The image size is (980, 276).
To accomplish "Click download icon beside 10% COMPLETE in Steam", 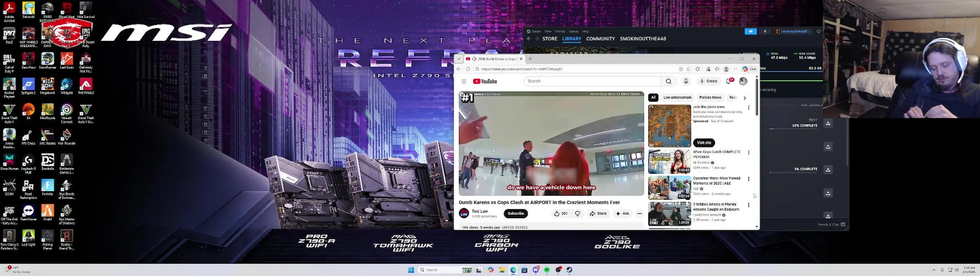I will pos(828,123).
